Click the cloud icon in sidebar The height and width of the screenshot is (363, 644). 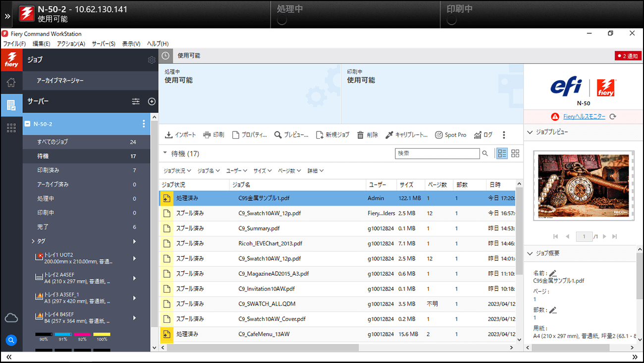11,318
